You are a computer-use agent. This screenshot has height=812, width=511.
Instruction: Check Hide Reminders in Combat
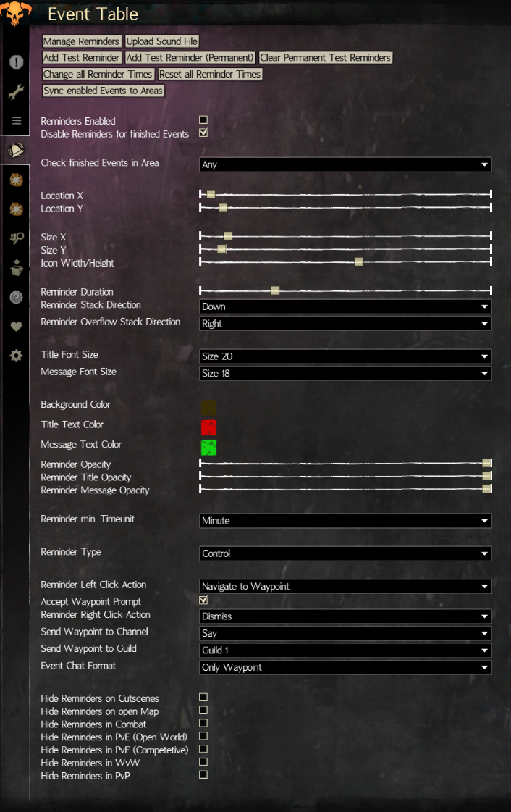(x=203, y=723)
